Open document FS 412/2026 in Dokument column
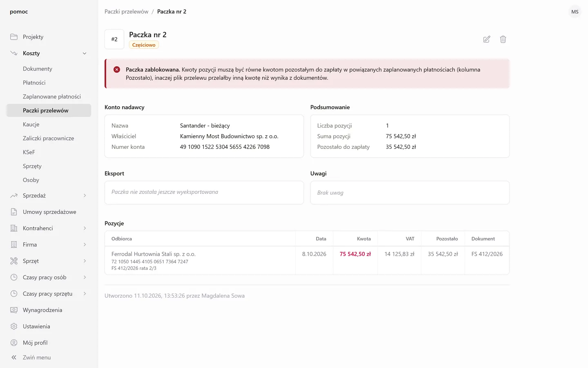Screen dimensions: 588x368 pyautogui.click(x=487, y=254)
